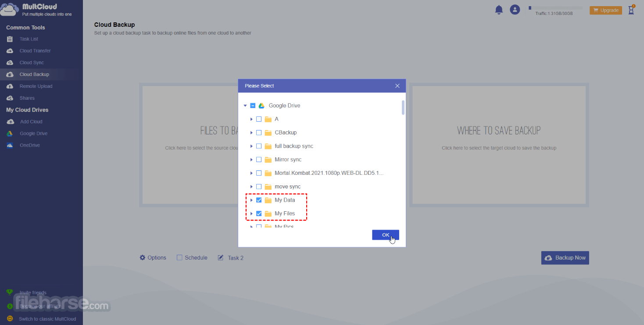Click the MultCloud logo icon
Screen dimensions: 644x325
pyautogui.click(x=10, y=9)
